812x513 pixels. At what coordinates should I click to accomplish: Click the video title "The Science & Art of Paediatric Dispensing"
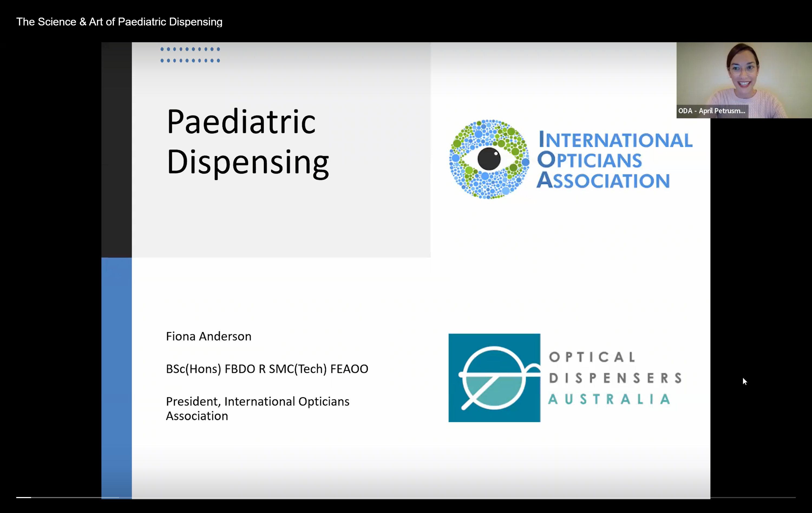tap(119, 22)
